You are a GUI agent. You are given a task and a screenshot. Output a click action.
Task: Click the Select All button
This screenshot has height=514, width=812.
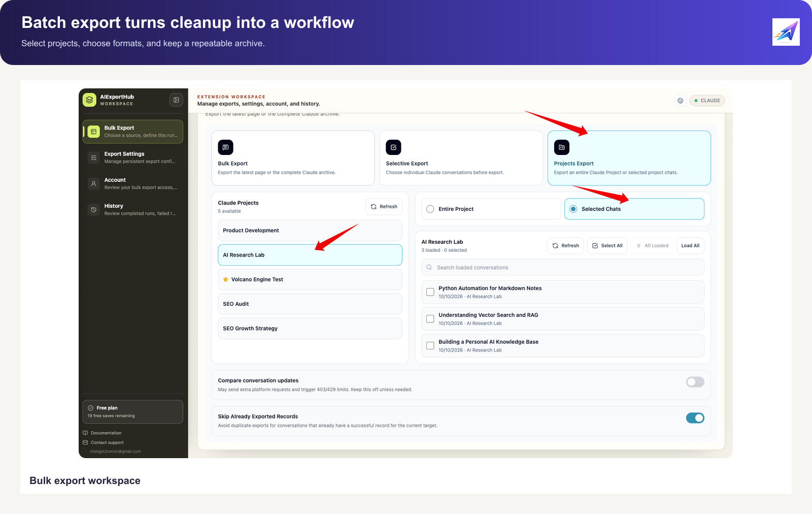pyautogui.click(x=607, y=245)
